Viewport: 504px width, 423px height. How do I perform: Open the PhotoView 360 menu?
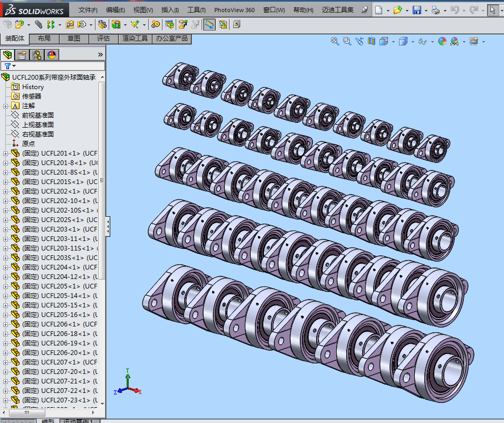tap(234, 10)
